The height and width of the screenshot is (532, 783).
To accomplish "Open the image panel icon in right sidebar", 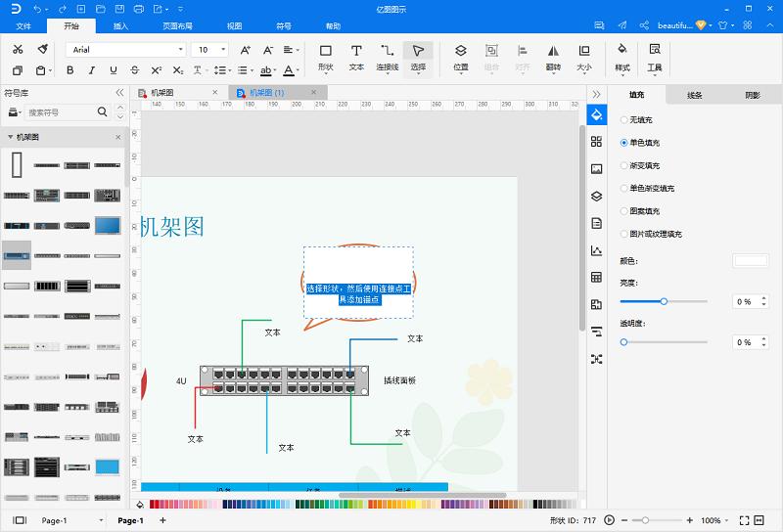I will 596,168.
